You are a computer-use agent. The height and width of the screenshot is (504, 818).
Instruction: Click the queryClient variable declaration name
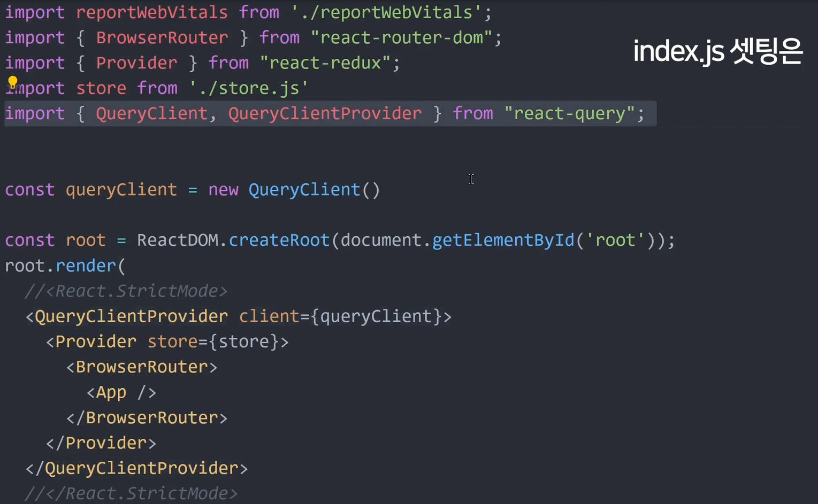click(121, 190)
